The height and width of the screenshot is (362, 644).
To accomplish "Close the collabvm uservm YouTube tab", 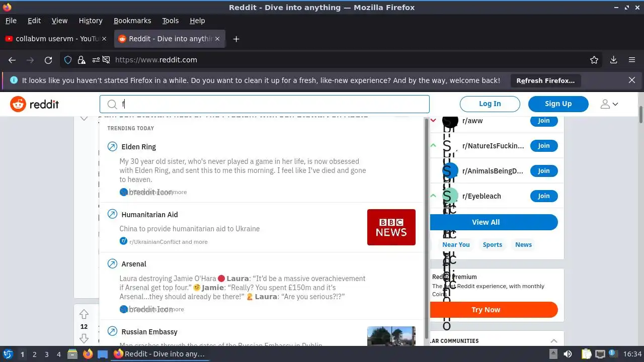I will [105, 39].
